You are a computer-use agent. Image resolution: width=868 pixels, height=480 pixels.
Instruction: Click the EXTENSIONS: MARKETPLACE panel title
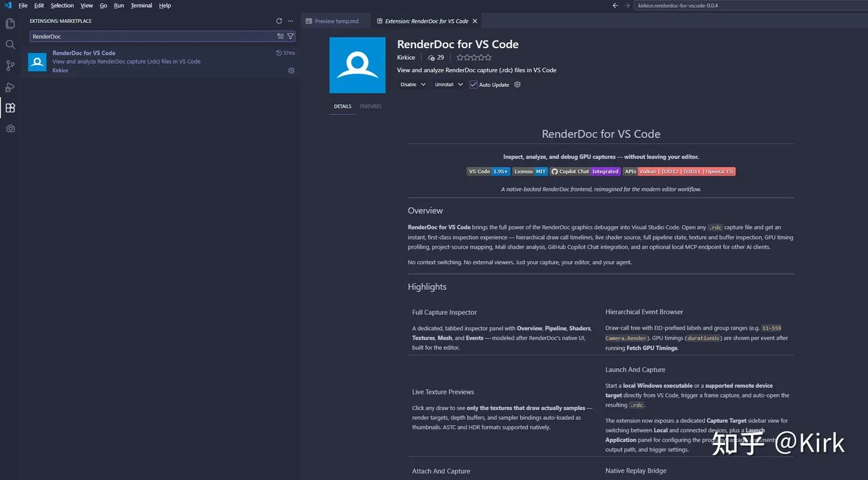pyautogui.click(x=61, y=21)
